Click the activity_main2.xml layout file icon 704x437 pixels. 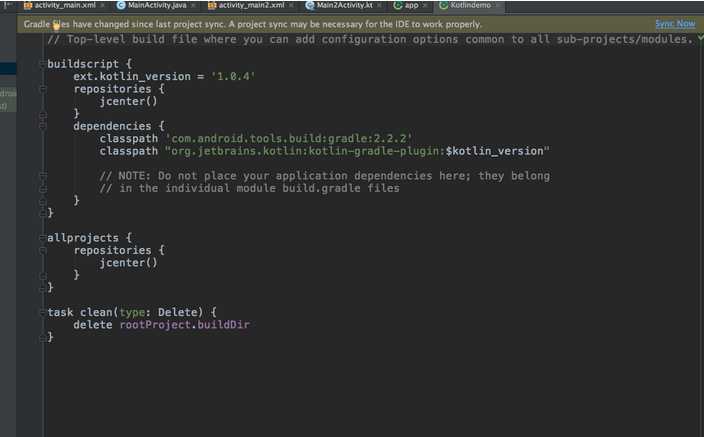tap(212, 5)
